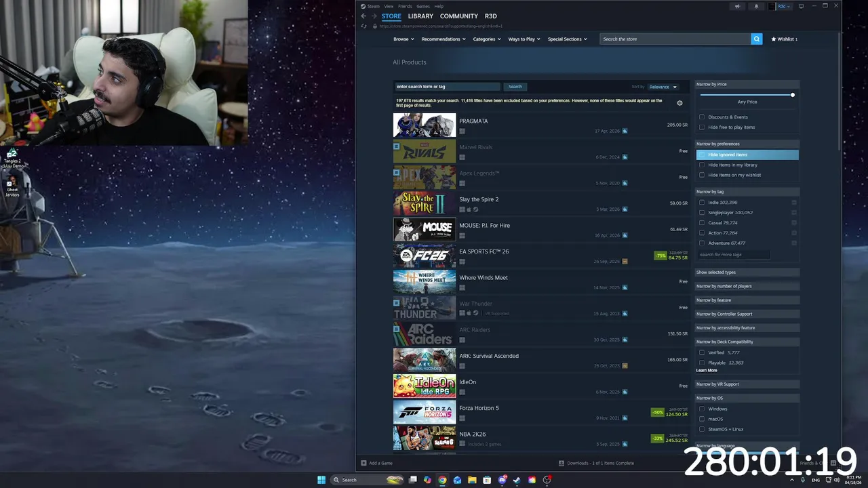Click the Search button beside the term field
The image size is (868, 488).
pyautogui.click(x=515, y=87)
